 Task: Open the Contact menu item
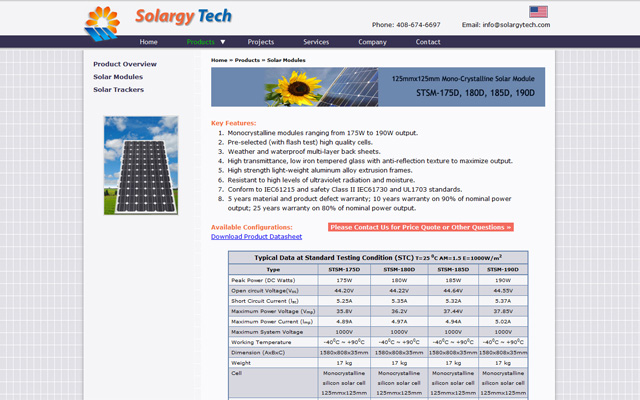pyautogui.click(x=428, y=42)
